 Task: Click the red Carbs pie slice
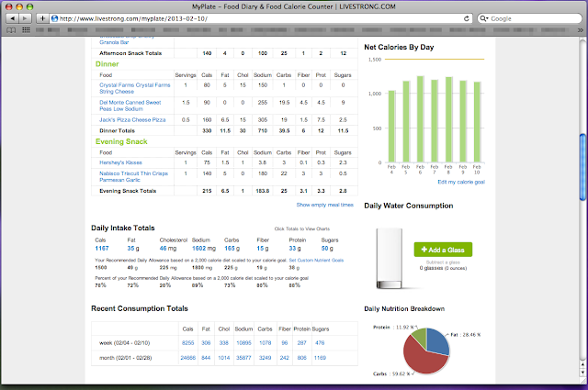click(x=420, y=359)
